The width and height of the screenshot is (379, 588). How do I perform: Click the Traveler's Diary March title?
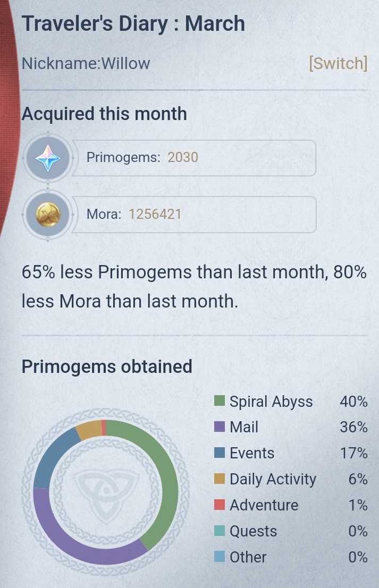pyautogui.click(x=133, y=23)
